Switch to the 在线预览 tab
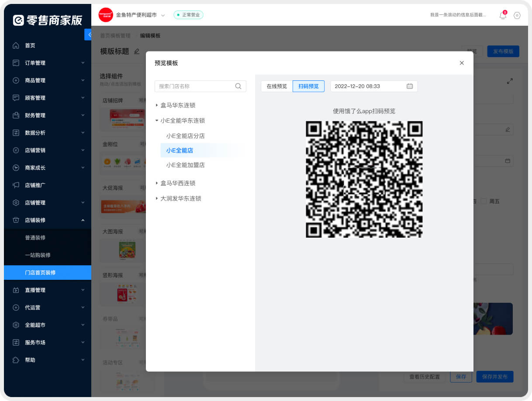Screen dimensions: 532x401 277,86
